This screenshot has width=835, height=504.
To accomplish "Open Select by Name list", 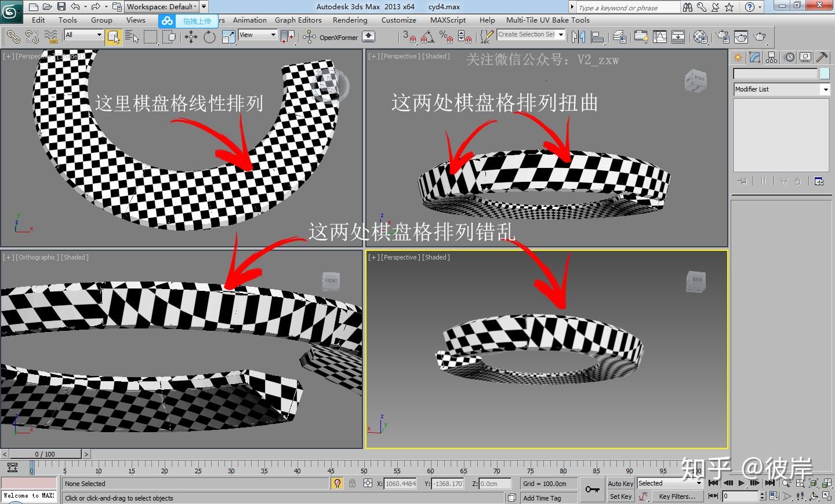I will [x=132, y=37].
